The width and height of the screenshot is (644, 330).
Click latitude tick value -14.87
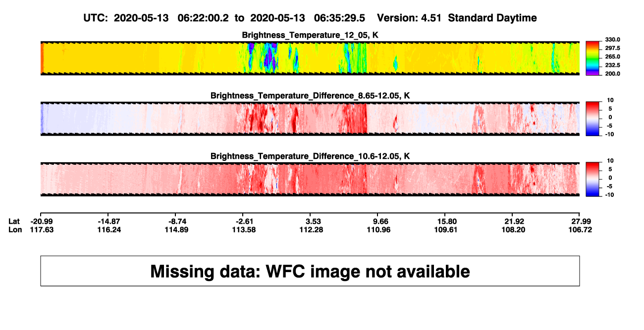(108, 221)
